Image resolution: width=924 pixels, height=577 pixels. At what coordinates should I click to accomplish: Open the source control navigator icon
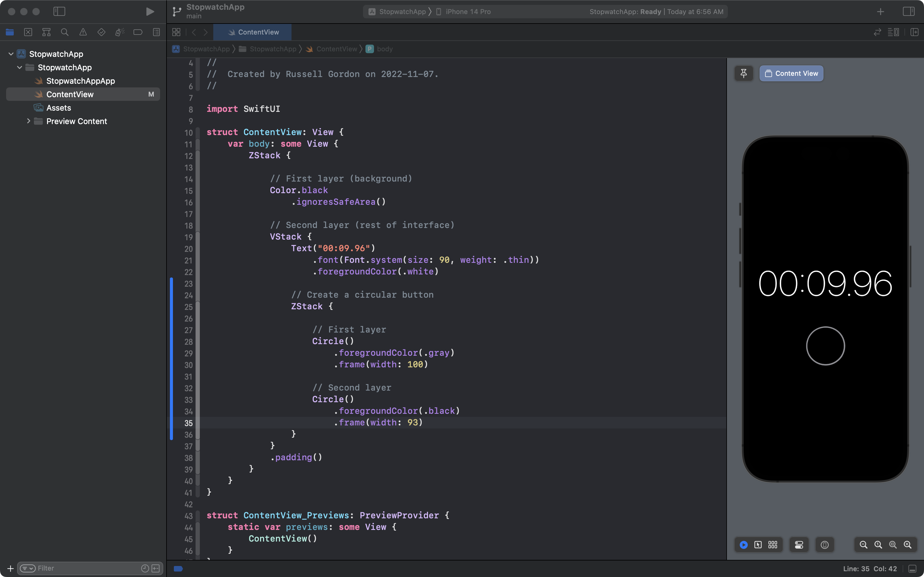(28, 32)
